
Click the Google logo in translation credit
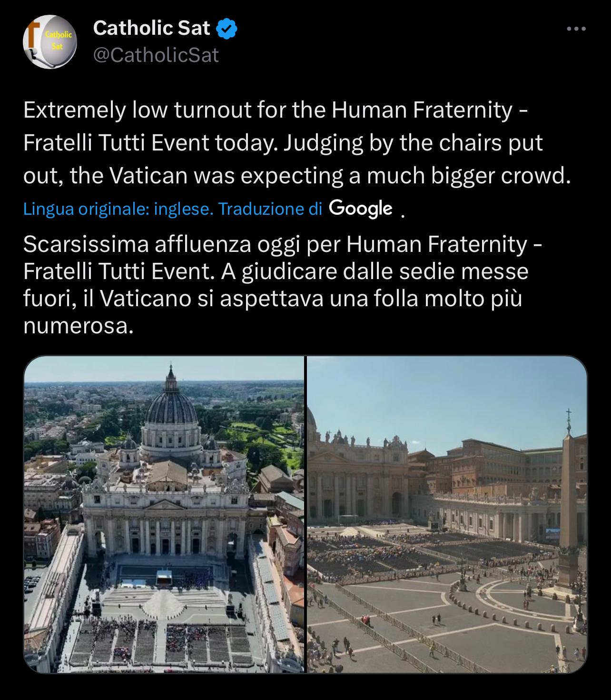pyautogui.click(x=361, y=208)
